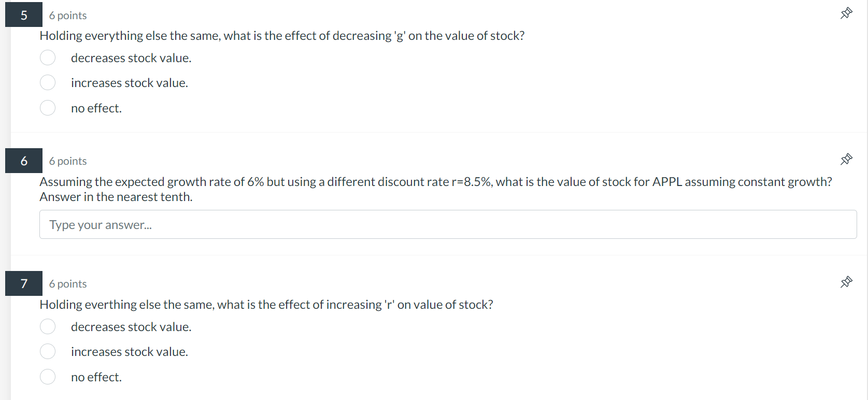This screenshot has height=400, width=868.
Task: Select 'increases stock value' for question 7
Action: pos(48,351)
